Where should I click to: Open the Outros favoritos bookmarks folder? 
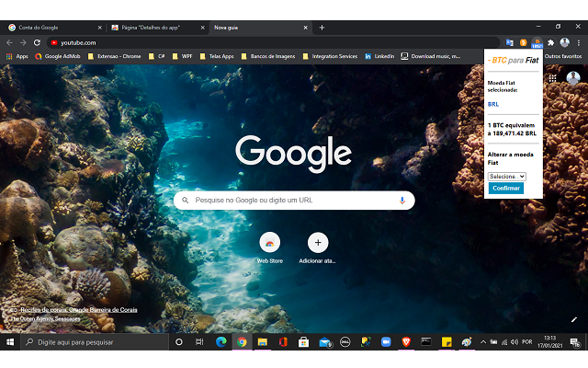tap(563, 56)
